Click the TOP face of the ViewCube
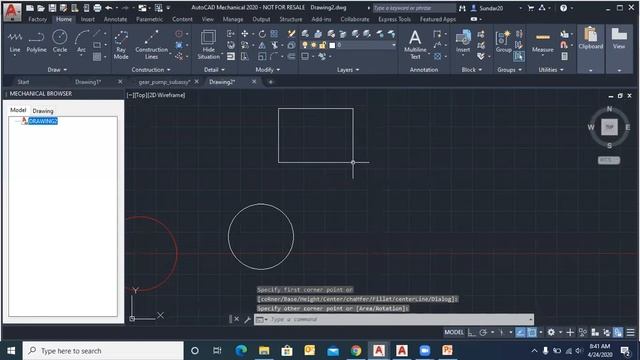The width and height of the screenshot is (640, 360). pos(609,127)
